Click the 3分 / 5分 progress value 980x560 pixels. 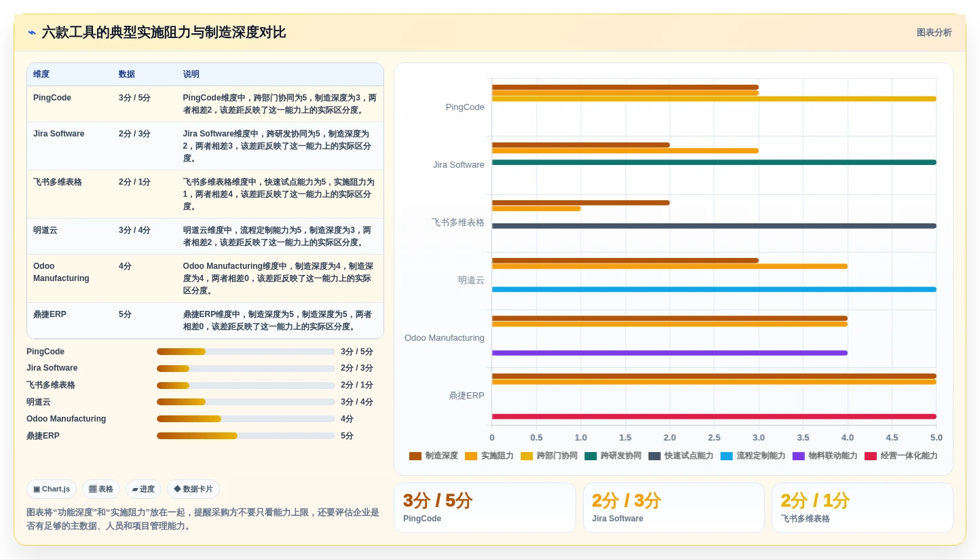point(357,352)
